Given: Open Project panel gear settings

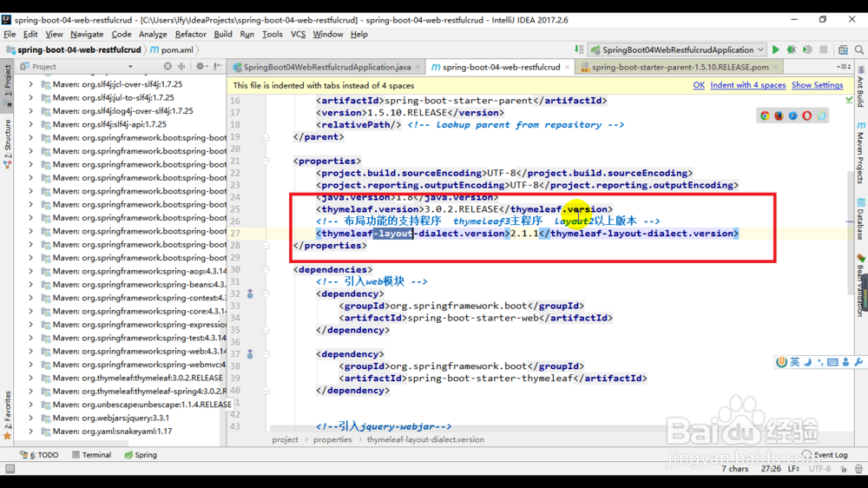Looking at the screenshot, I should pyautogui.click(x=201, y=67).
